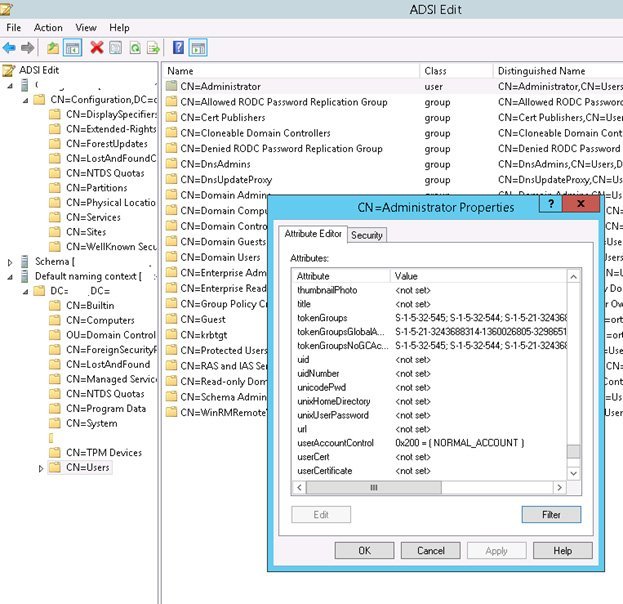Select the unicodePwd attribute row
This screenshot has height=604, width=623.
pos(430,387)
